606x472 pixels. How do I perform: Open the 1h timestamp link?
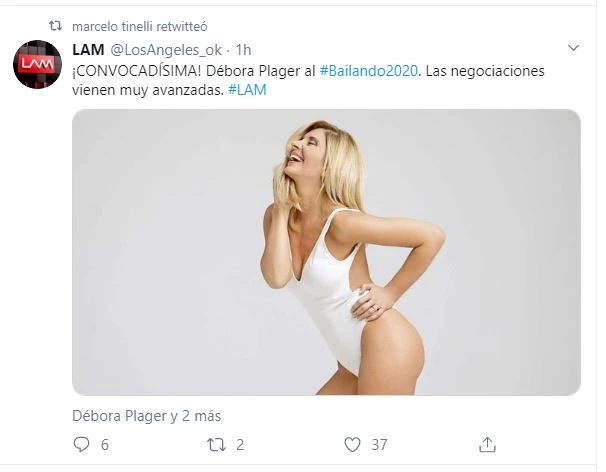(x=243, y=50)
